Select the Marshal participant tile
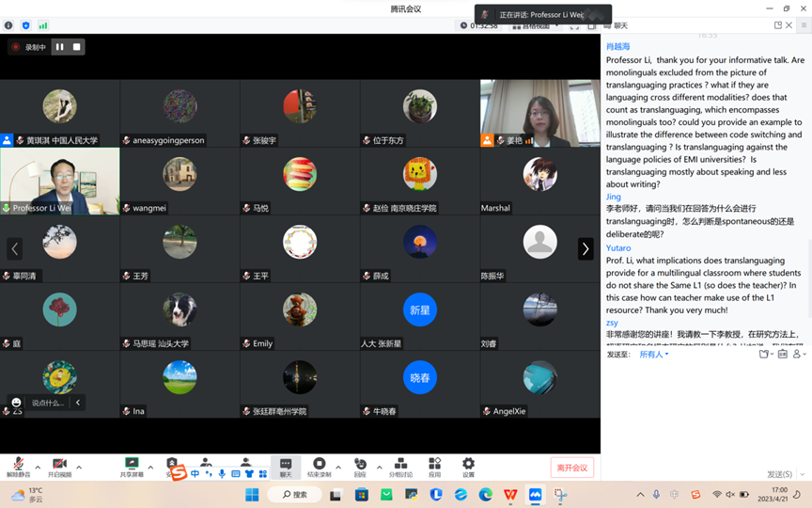The width and height of the screenshot is (812, 508). pos(540,181)
